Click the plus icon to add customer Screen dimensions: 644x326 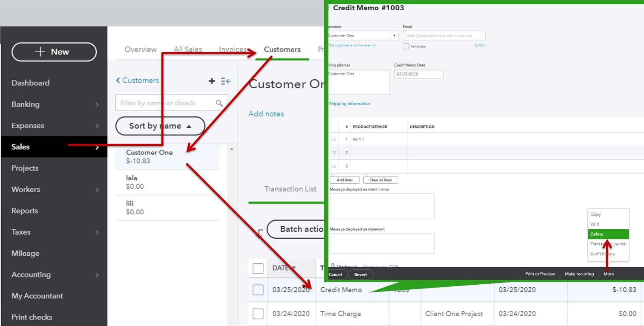click(212, 81)
